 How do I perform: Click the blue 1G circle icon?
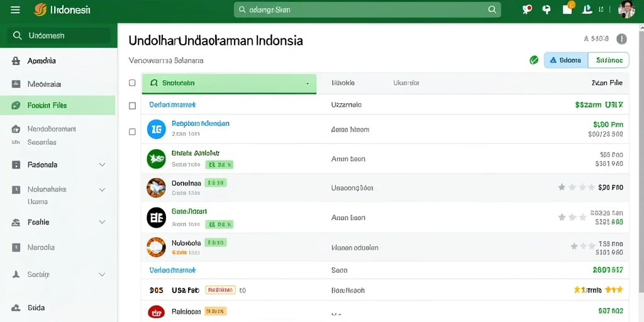click(157, 129)
